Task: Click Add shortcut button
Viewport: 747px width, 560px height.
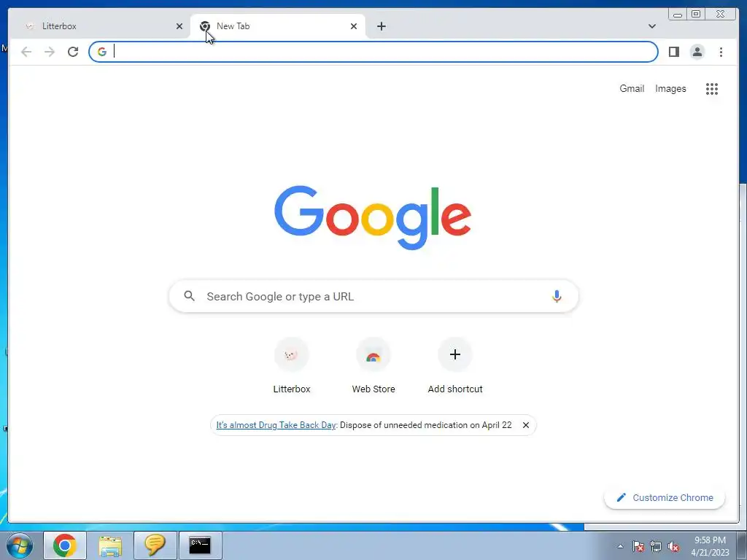Action: click(x=455, y=366)
